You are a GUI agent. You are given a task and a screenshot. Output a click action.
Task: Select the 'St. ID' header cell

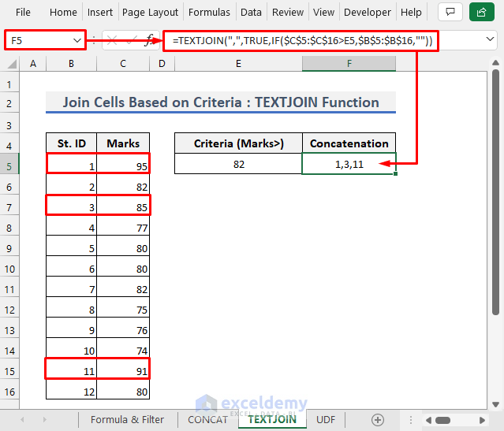(71, 143)
